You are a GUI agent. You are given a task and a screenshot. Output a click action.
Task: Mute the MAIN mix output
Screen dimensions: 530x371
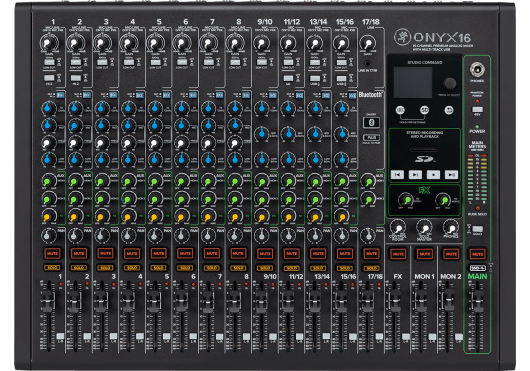477,254
